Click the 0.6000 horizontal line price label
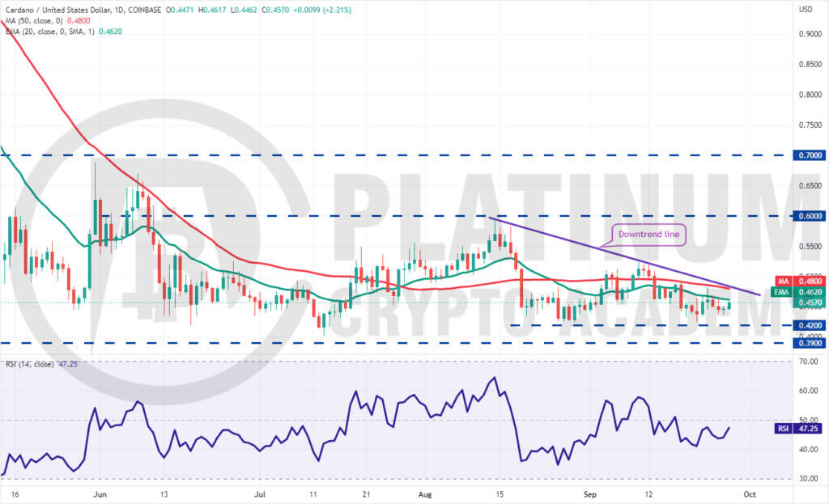Screen dimensions: 829x504 tap(810, 215)
